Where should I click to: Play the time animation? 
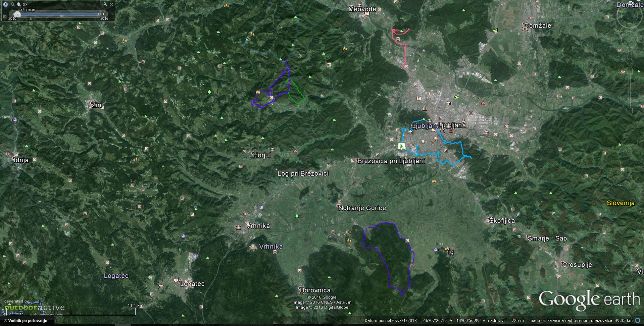(25, 4)
